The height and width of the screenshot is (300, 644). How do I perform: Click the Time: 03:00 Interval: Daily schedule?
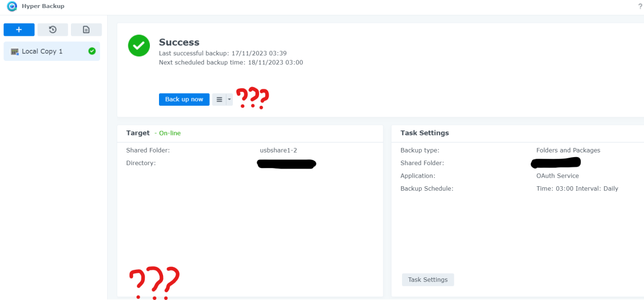coord(577,189)
